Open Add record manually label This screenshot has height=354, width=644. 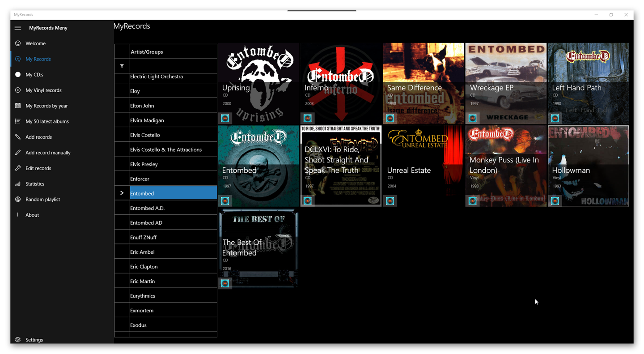[x=48, y=153]
